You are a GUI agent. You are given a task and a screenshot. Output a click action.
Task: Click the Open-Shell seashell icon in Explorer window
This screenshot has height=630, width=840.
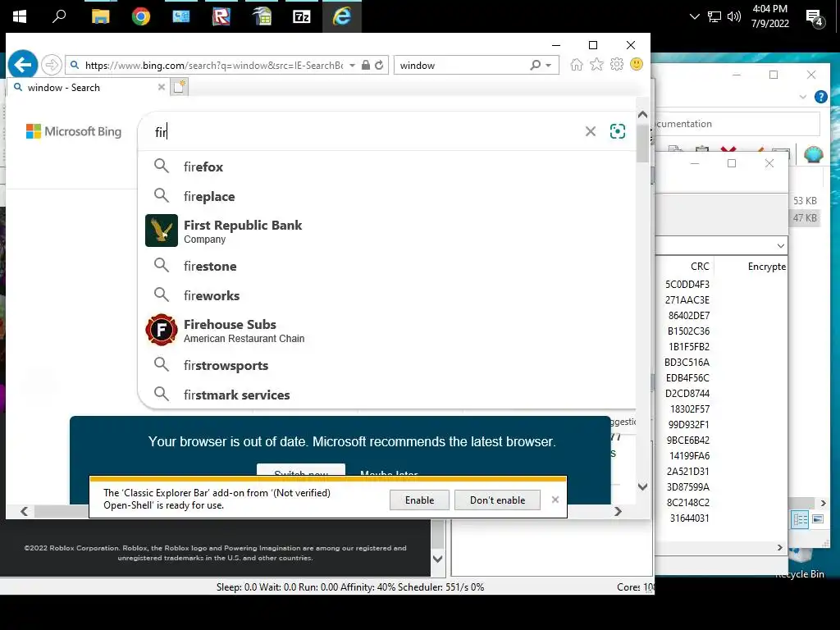[x=813, y=154]
